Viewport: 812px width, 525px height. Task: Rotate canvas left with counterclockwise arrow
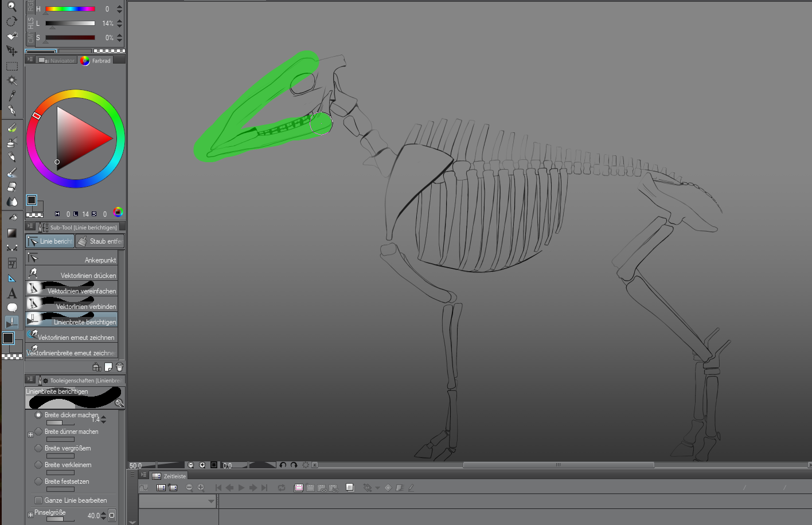[283, 465]
